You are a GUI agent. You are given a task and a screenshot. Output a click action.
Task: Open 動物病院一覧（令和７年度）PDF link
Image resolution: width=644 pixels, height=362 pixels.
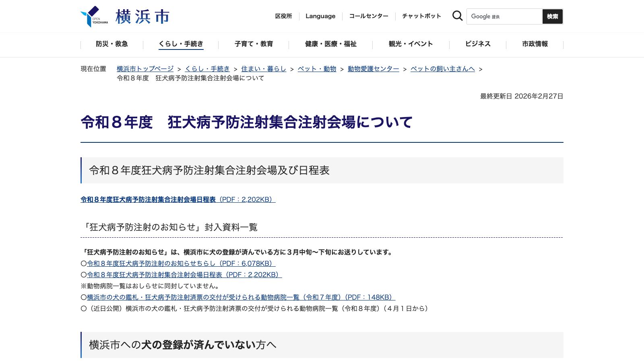click(241, 297)
